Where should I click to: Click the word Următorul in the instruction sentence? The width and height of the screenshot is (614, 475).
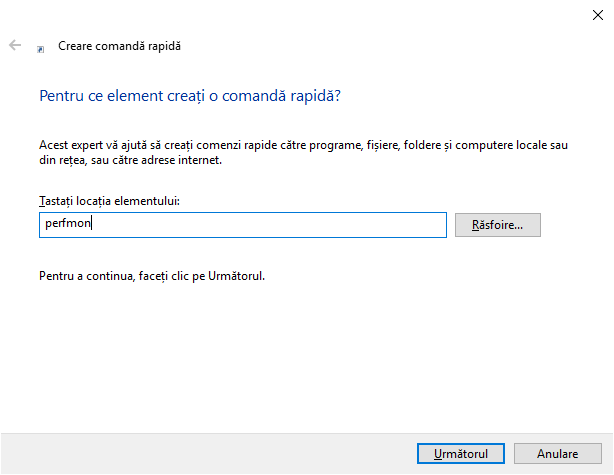236,276
